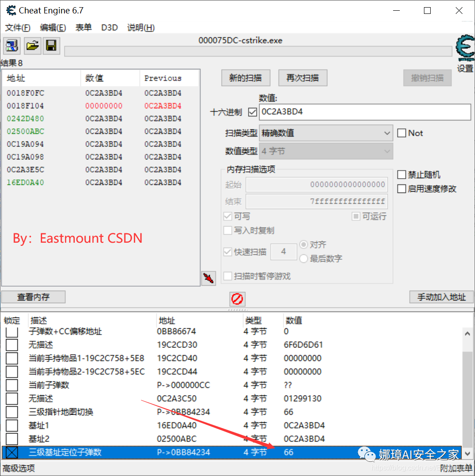Open the process list icon

[x=12, y=46]
